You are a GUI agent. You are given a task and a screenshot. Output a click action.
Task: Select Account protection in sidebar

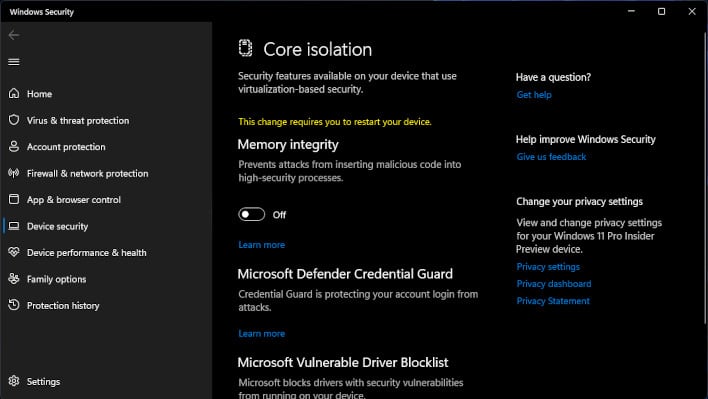tap(66, 147)
